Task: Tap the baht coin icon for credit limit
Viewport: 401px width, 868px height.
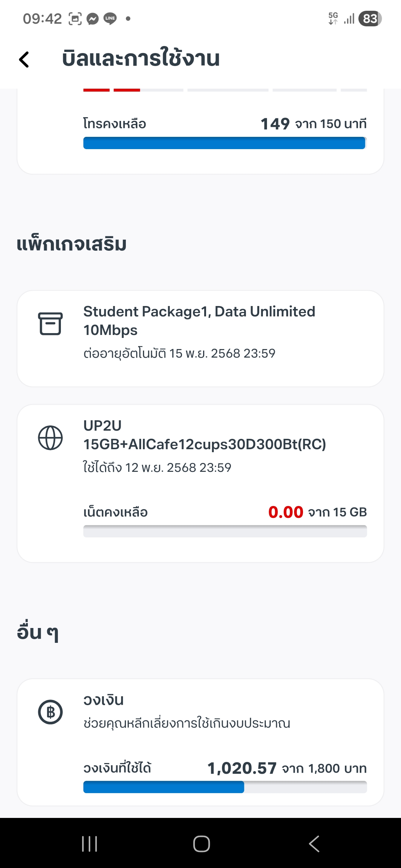Action: pos(50,712)
